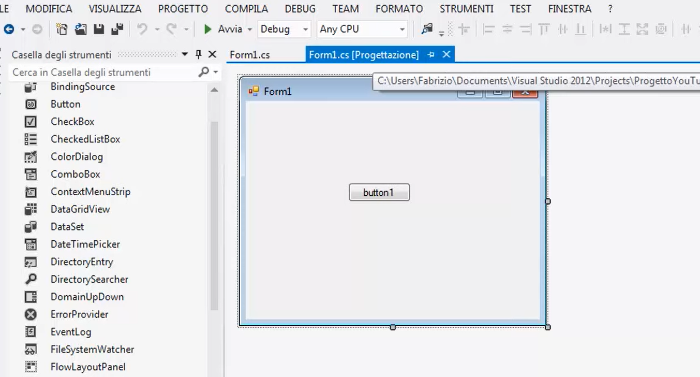Click the Save disk icon
Screen dimensions: 700x377
[99, 29]
